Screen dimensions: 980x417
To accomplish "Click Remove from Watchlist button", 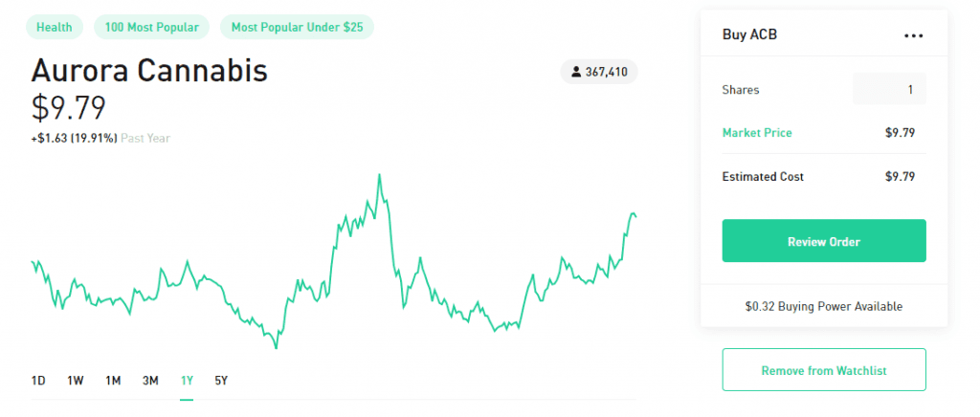I will (x=824, y=370).
